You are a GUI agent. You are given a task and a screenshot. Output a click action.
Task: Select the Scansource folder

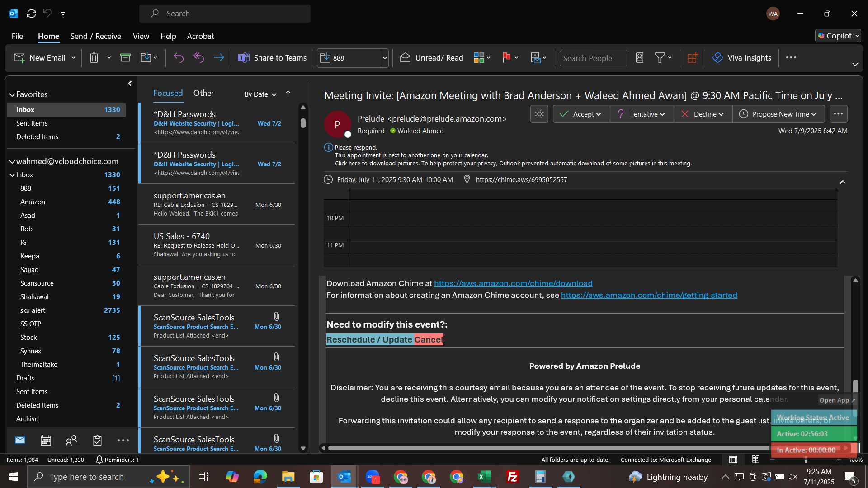[x=66, y=283]
